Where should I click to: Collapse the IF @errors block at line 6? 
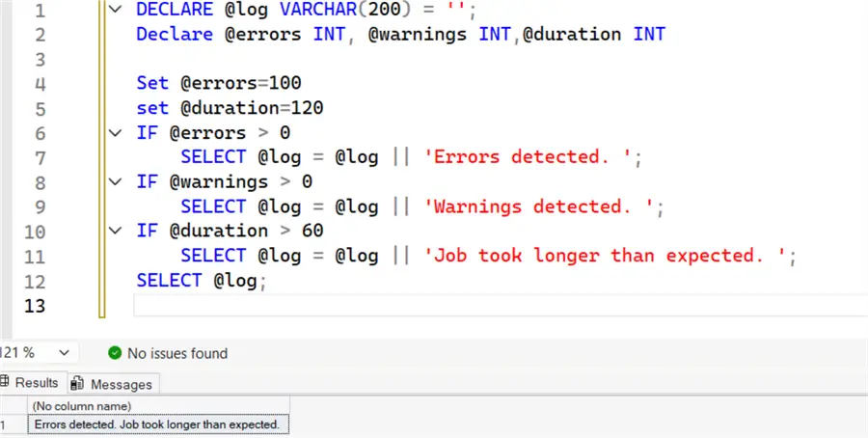[x=115, y=133]
